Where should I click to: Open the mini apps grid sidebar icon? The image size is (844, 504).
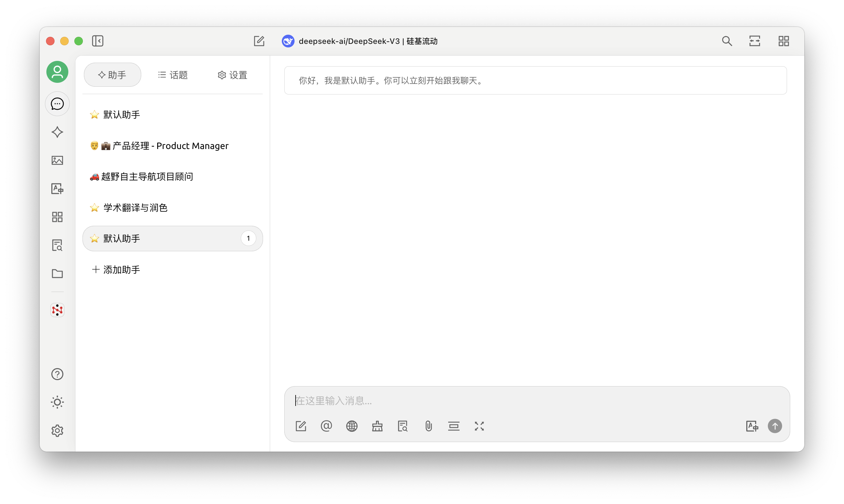(57, 217)
